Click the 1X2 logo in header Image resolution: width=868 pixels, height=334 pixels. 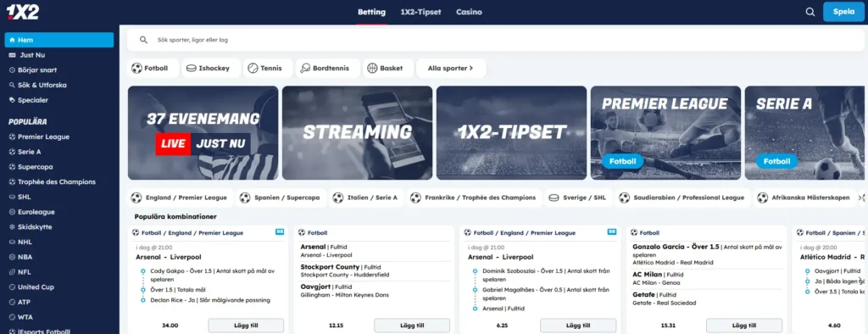pyautogui.click(x=23, y=11)
